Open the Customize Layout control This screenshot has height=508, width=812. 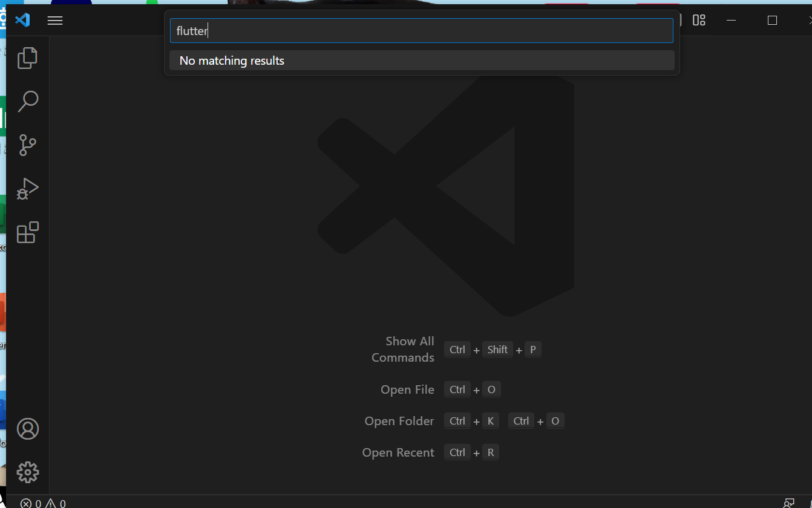tap(699, 20)
